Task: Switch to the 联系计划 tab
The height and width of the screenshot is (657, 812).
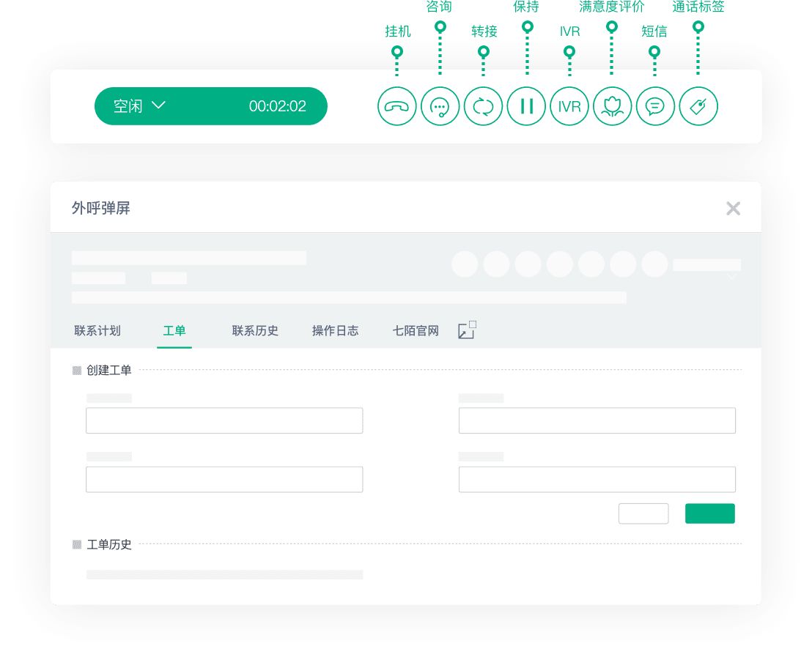Action: pyautogui.click(x=97, y=331)
